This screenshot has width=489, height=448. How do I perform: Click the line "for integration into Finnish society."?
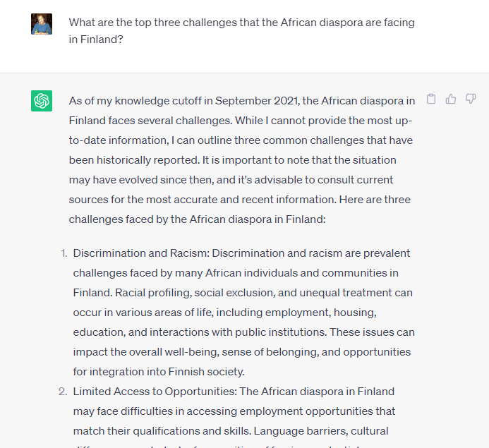[x=159, y=372]
